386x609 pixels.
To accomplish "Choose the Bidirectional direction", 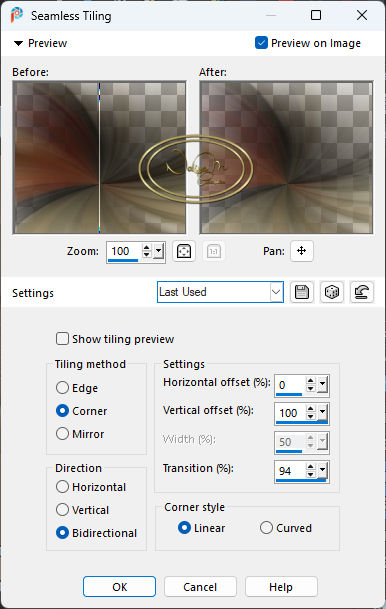I will 62,532.
